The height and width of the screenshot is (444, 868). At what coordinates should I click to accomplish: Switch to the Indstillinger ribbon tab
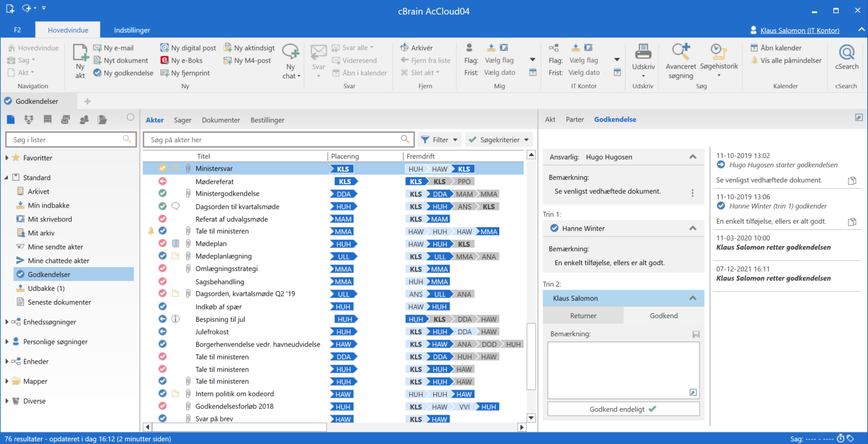tap(132, 30)
